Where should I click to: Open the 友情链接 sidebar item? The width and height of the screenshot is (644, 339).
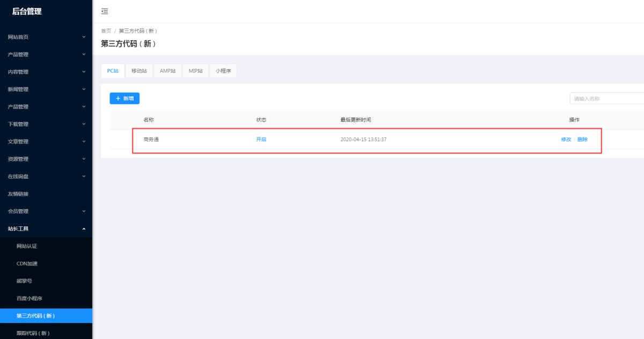click(18, 194)
